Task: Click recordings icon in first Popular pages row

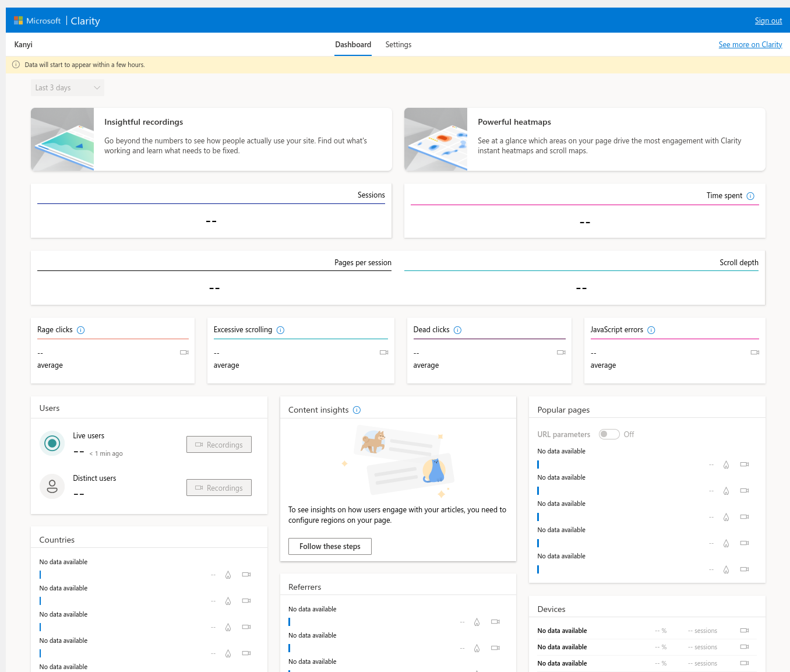Action: [x=745, y=465]
